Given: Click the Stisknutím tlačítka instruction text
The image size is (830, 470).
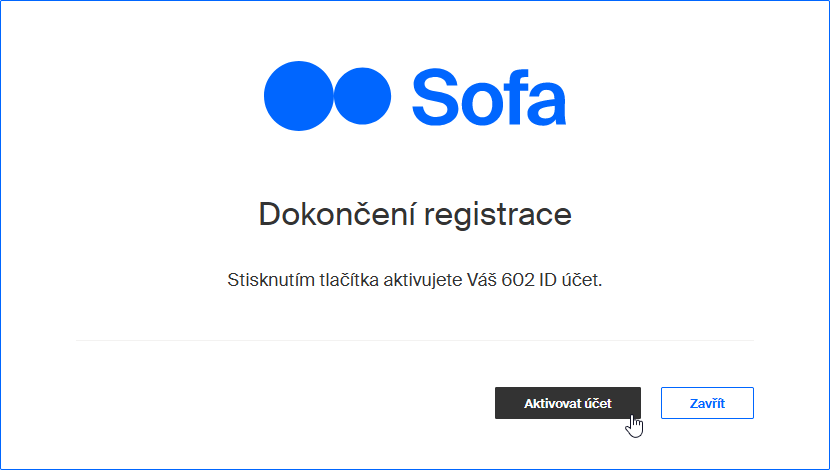Looking at the screenshot, I should pos(415,279).
